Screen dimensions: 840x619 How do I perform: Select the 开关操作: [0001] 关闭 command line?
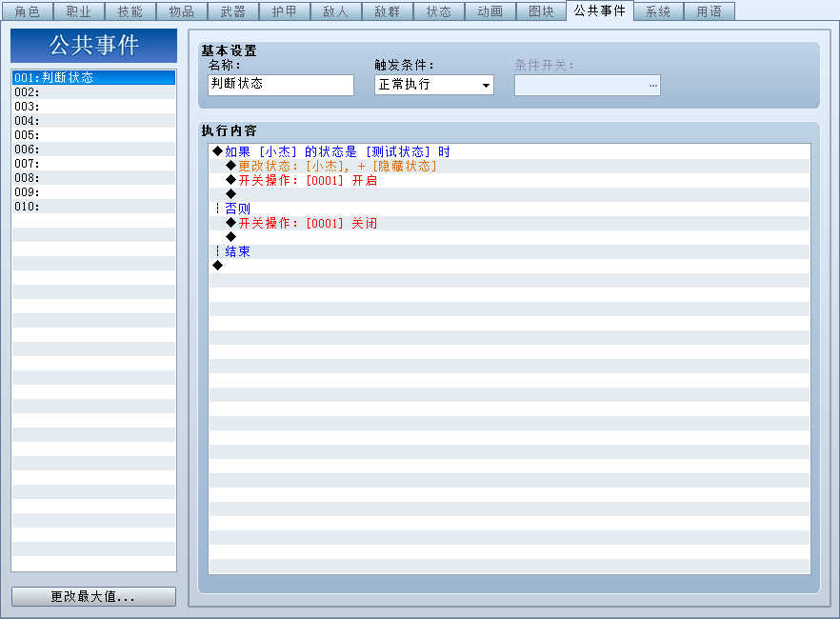509,223
